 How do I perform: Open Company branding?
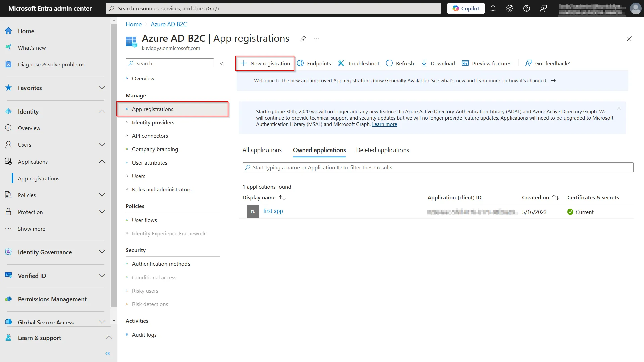coord(155,149)
